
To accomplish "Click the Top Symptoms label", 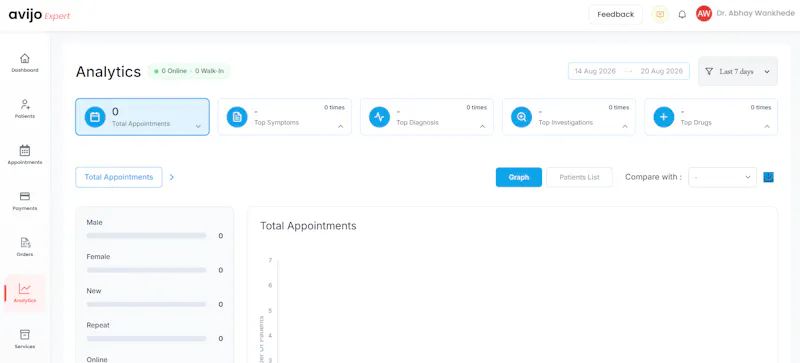I will pos(277,123).
